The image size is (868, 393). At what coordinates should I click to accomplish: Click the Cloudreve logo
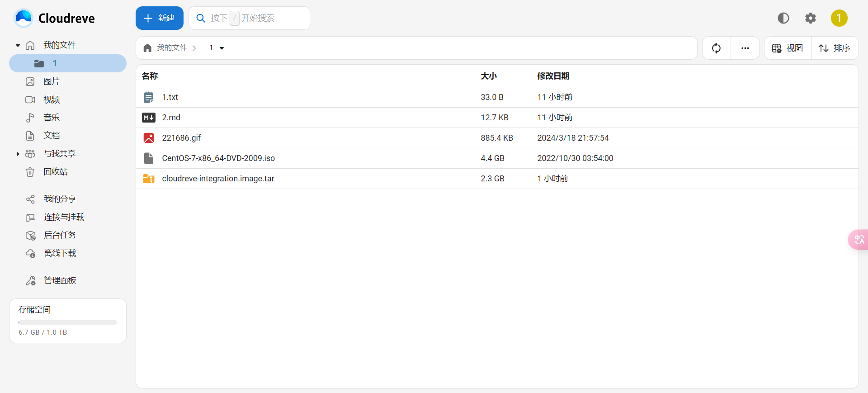click(x=24, y=18)
